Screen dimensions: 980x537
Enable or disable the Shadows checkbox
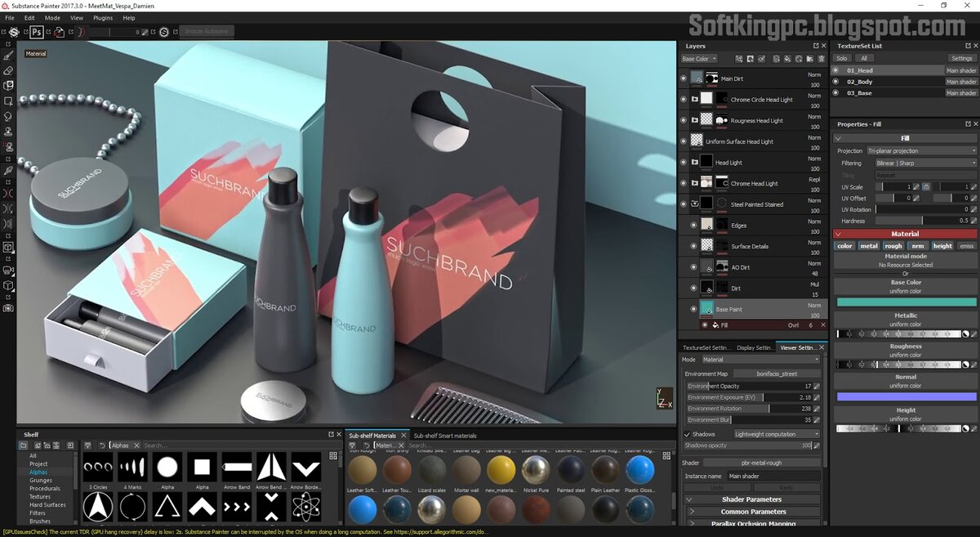pyautogui.click(x=687, y=434)
